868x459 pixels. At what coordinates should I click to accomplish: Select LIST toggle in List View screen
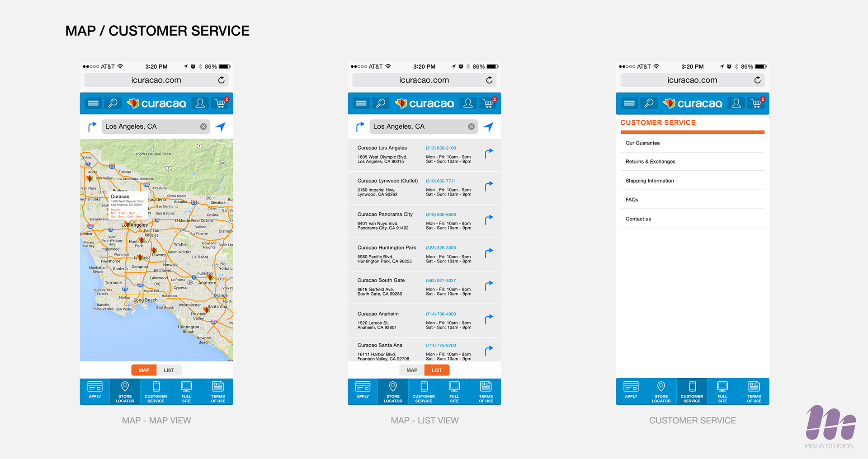[x=437, y=370]
